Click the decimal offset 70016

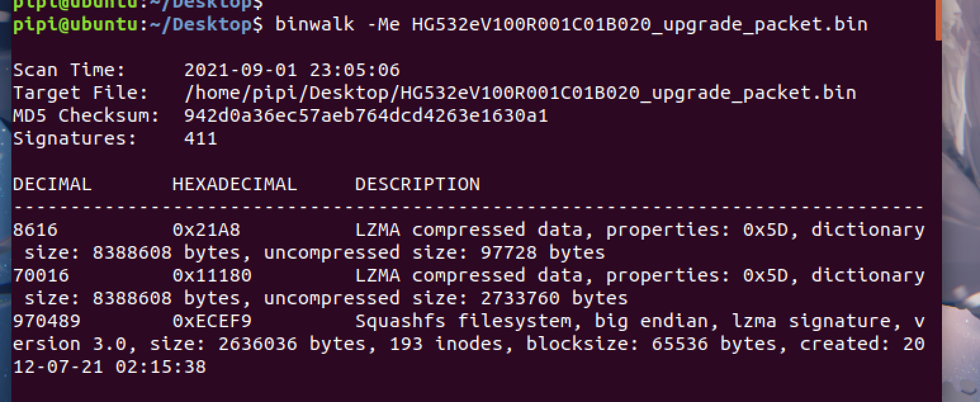point(41,275)
